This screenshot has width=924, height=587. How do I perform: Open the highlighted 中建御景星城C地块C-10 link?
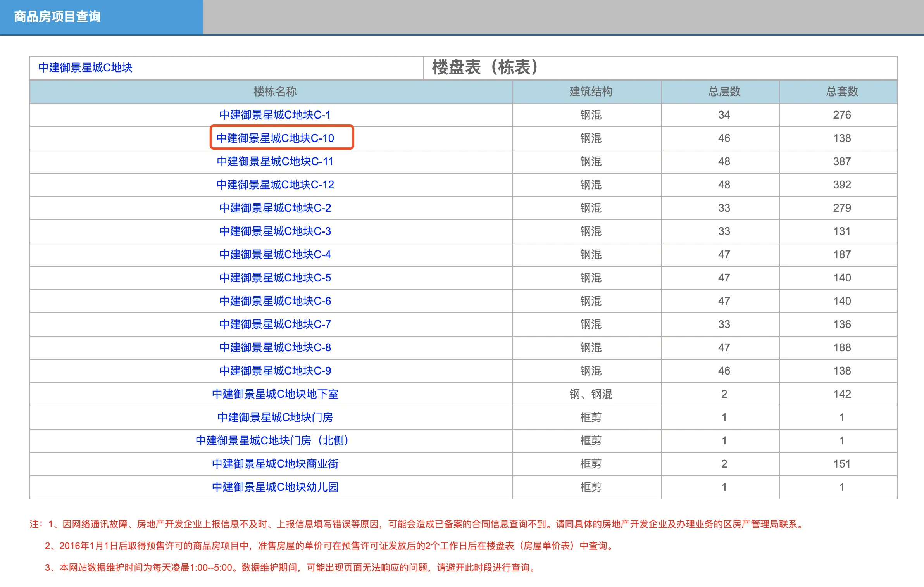[x=275, y=138]
